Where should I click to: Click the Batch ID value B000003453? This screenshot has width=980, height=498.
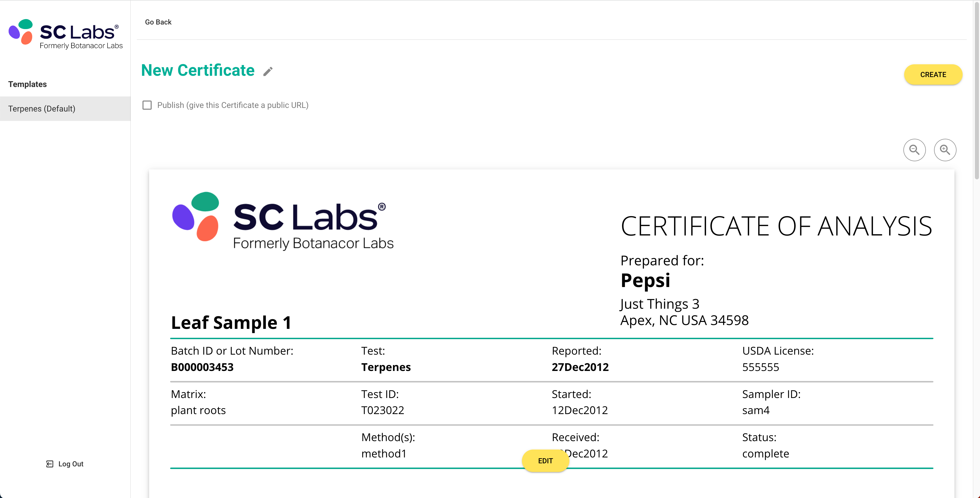(x=202, y=367)
